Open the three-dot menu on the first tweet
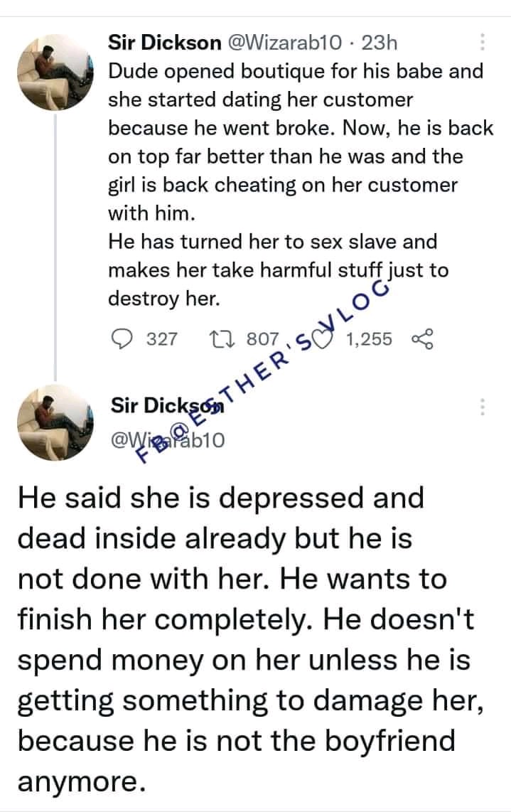The image size is (511, 812). (x=482, y=42)
